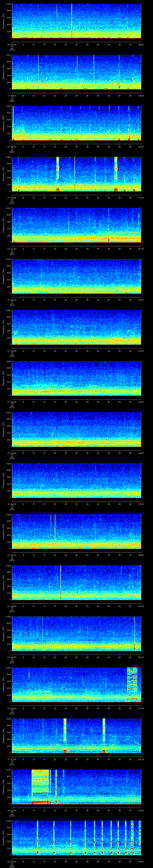Click the 21:37:00 start time label
This screenshot has width=153, height=868.
12,44
